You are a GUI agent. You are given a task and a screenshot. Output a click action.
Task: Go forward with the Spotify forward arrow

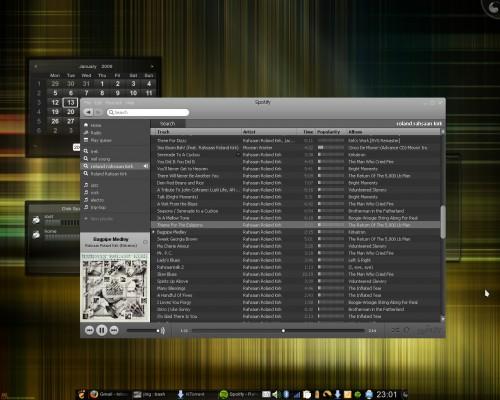98,112
